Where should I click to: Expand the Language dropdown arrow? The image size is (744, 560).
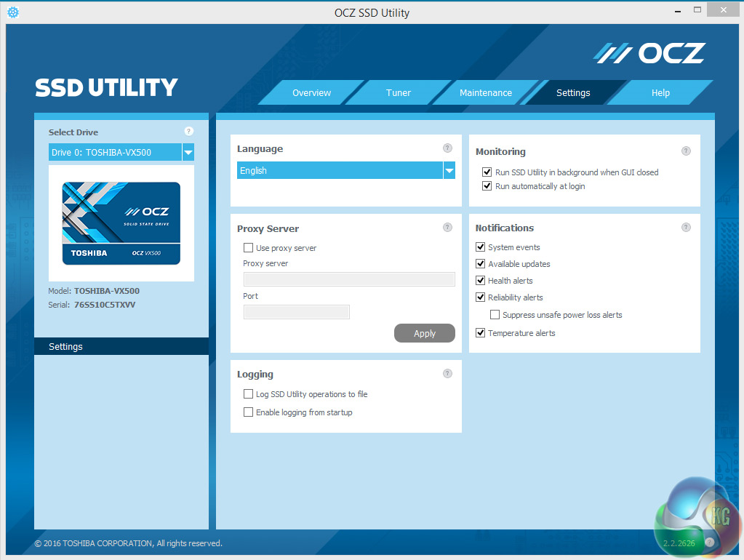449,170
